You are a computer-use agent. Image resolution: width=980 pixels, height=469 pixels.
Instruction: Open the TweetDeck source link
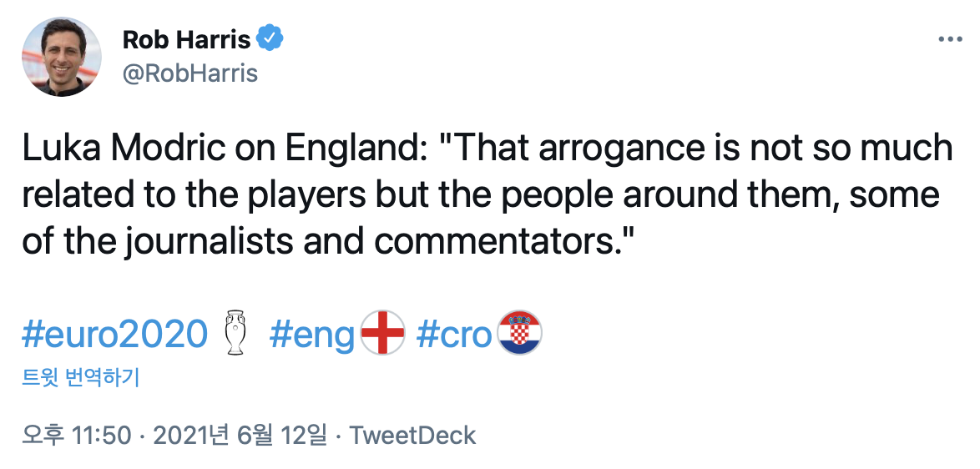point(412,435)
